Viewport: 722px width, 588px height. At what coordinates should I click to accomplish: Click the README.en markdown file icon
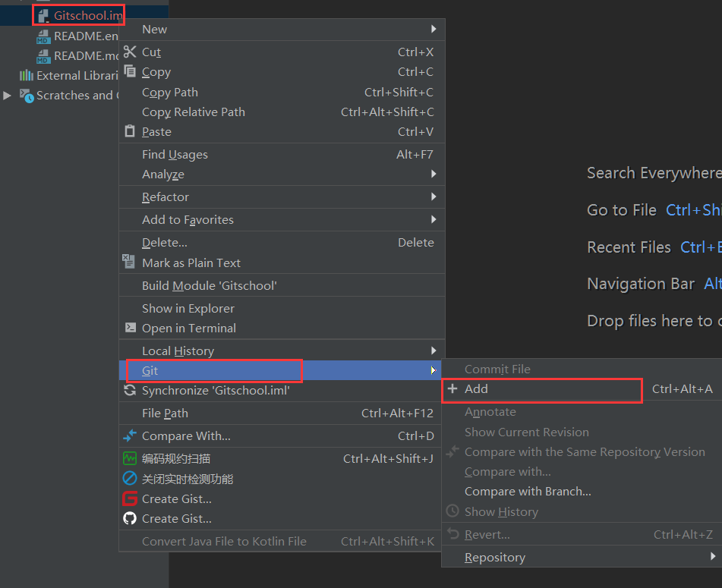point(43,36)
